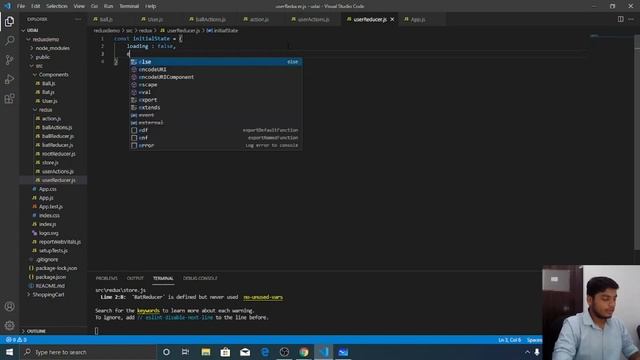Click the split editor icon
The image size is (640, 360).
point(620,19)
